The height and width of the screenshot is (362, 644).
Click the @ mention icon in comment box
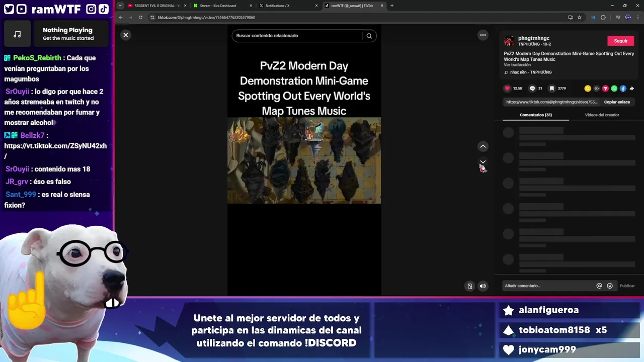click(x=599, y=286)
